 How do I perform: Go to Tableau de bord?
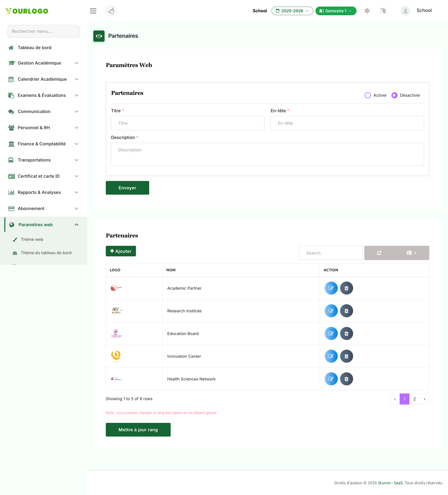[x=34, y=48]
